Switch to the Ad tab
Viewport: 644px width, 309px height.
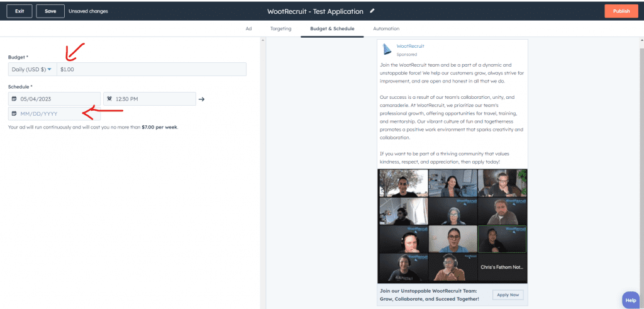(x=248, y=29)
